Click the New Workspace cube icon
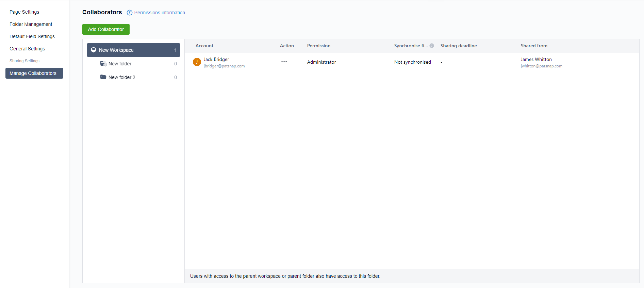Screen dimensions: 644x288 click(x=94, y=50)
